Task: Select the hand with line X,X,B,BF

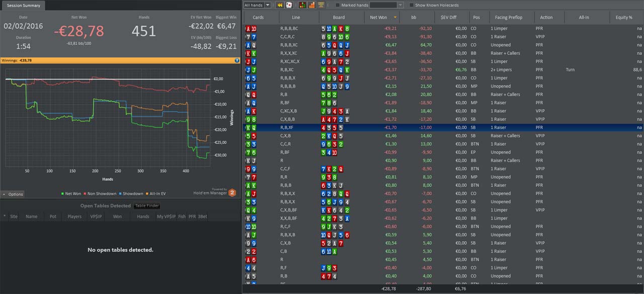Action: coord(442,218)
